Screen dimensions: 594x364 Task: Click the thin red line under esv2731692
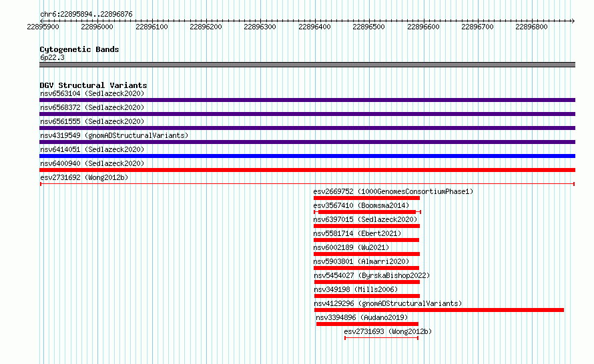[307, 184]
